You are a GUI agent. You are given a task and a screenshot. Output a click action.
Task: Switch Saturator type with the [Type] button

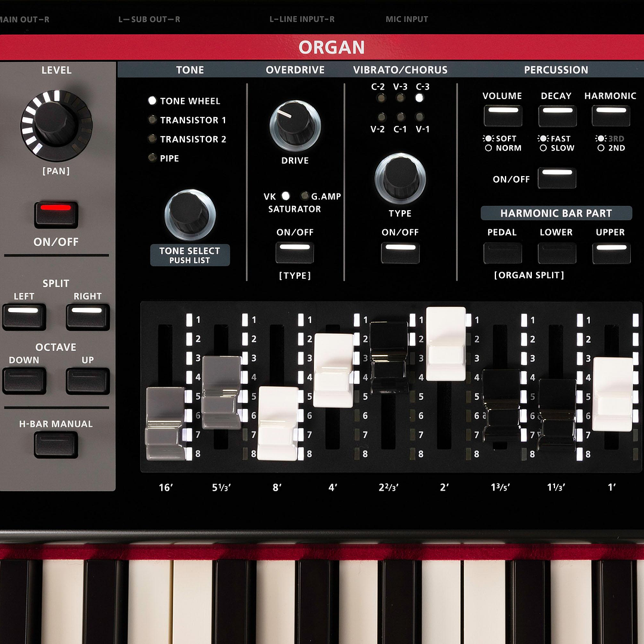pyautogui.click(x=295, y=252)
